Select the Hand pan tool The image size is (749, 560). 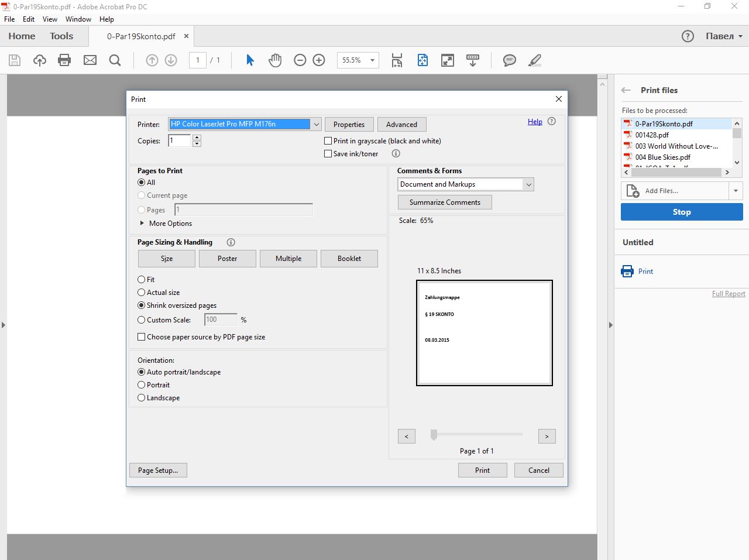point(275,60)
